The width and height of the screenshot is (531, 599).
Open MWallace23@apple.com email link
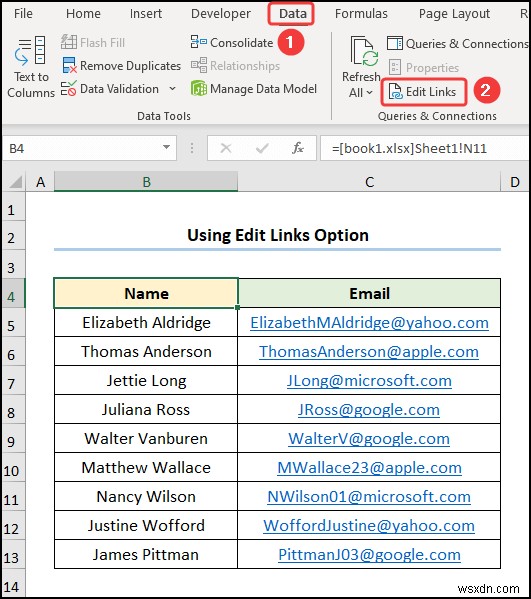click(x=369, y=468)
